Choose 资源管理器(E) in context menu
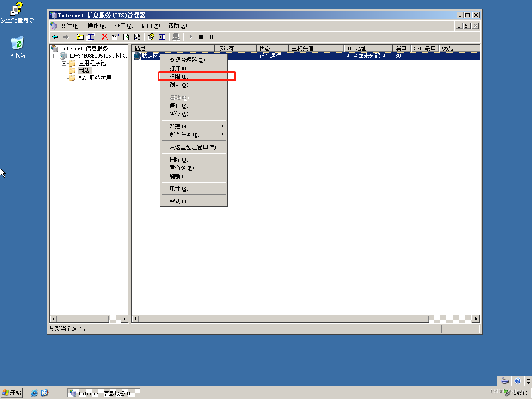Image resolution: width=532 pixels, height=399 pixels. tap(194, 60)
